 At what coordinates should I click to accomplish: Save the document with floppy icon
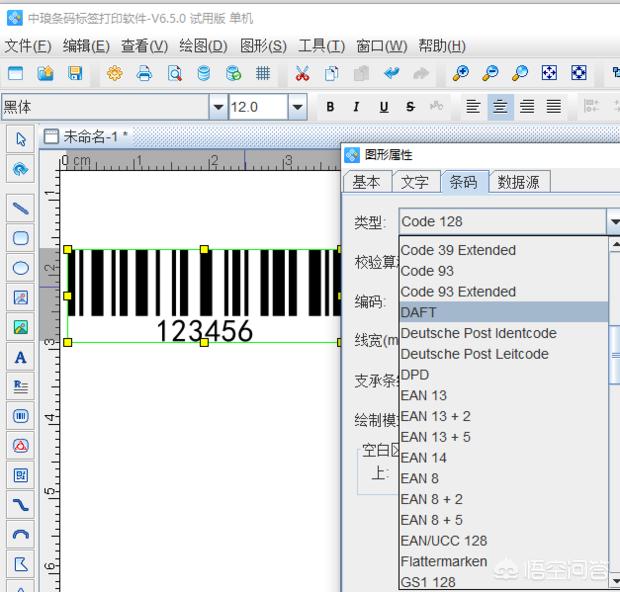(x=75, y=73)
